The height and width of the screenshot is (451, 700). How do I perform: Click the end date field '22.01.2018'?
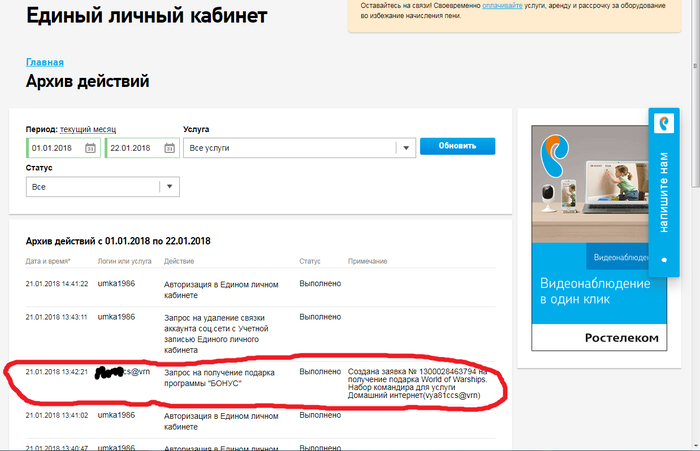(133, 148)
